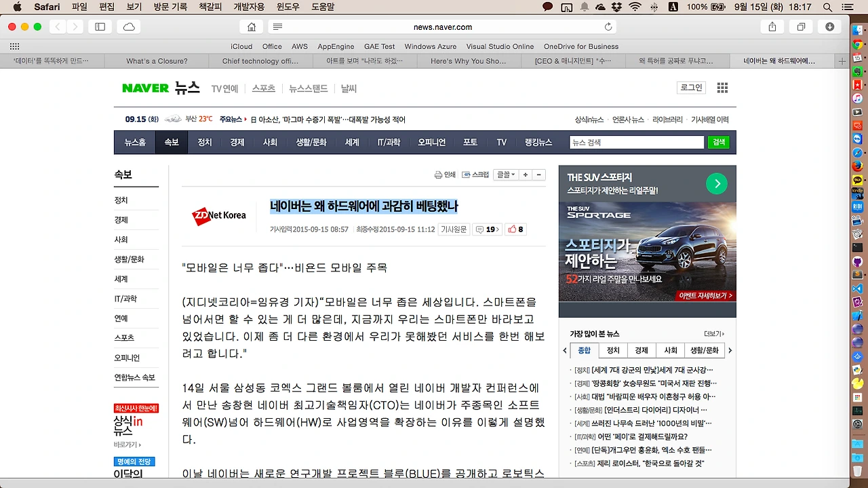Add a new tab with the plus button
This screenshot has width=868, height=488.
point(842,60)
